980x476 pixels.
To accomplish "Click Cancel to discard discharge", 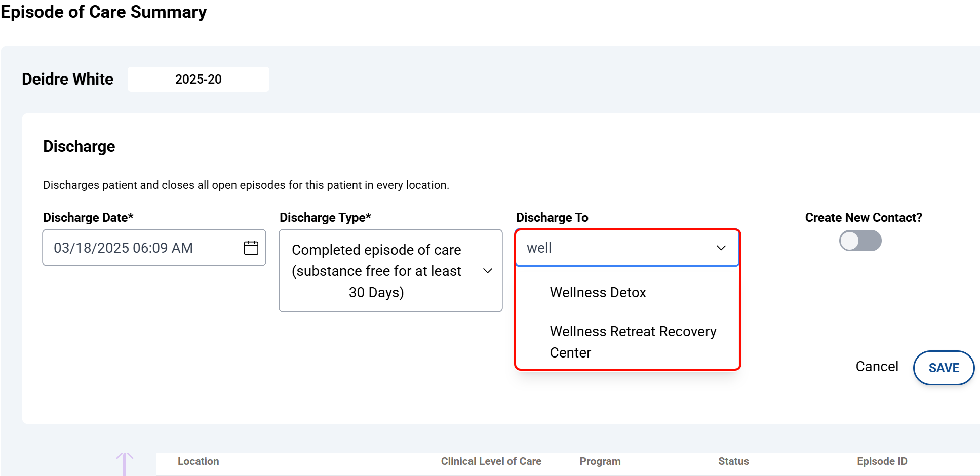I will pos(877,367).
